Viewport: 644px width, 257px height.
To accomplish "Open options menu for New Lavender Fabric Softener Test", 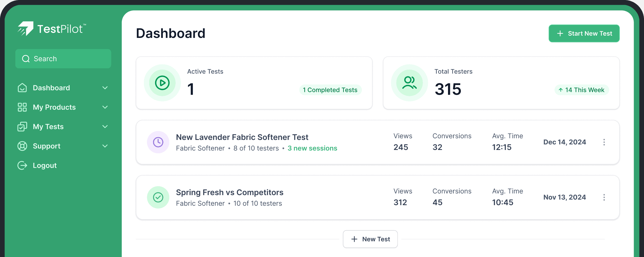I will pyautogui.click(x=604, y=142).
